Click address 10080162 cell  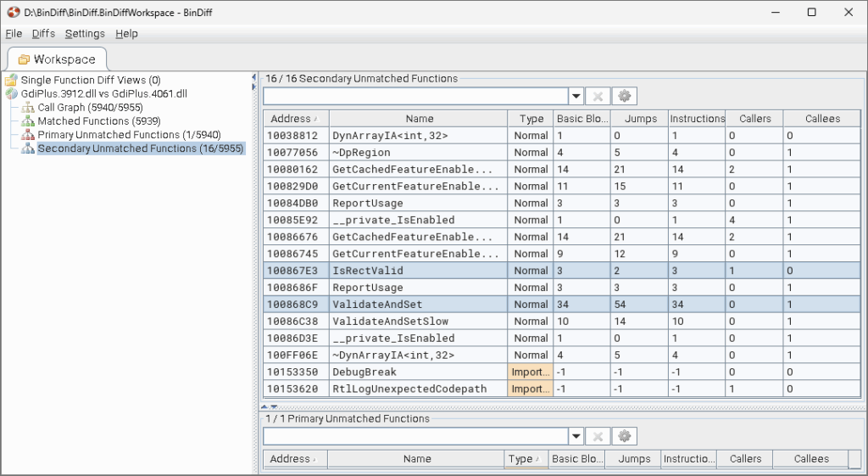(296, 169)
